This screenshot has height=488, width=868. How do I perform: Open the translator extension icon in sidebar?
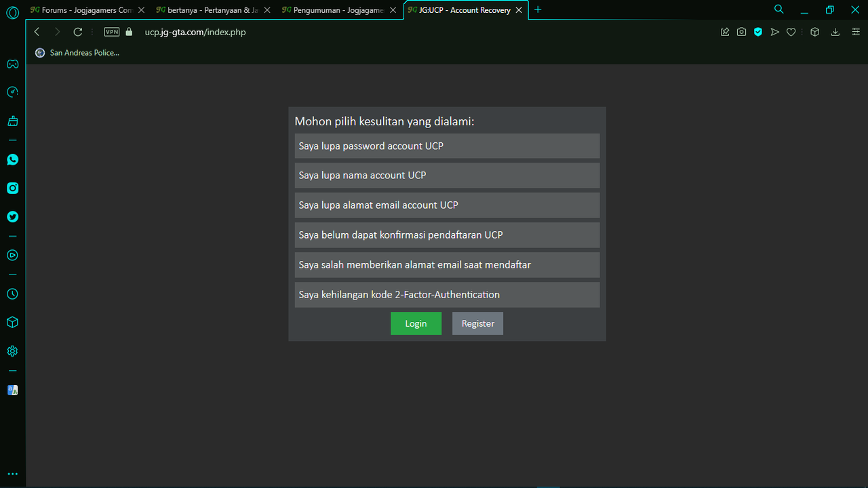coord(12,390)
